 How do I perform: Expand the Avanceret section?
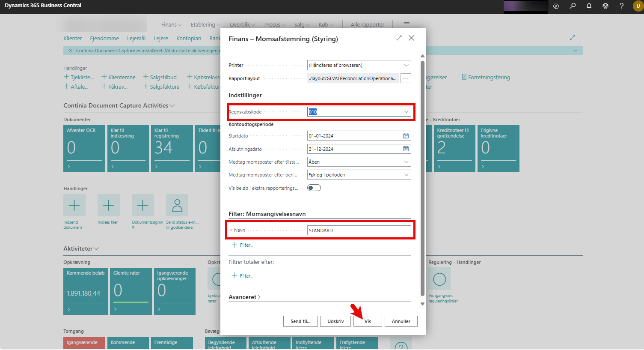(245, 297)
